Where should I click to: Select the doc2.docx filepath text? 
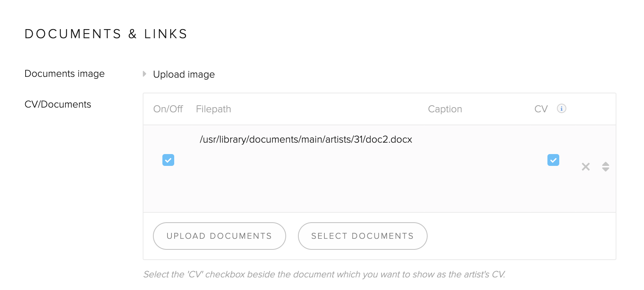point(306,139)
